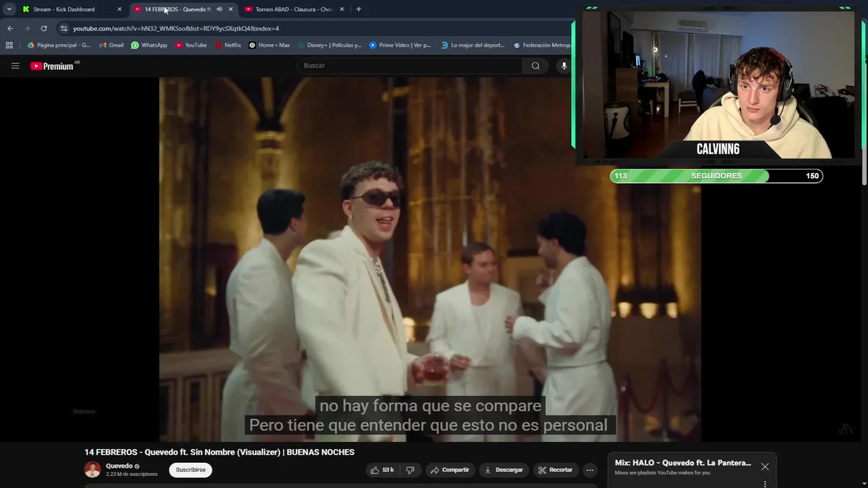Dislike the video
Image resolution: width=868 pixels, height=488 pixels.
[x=410, y=470]
